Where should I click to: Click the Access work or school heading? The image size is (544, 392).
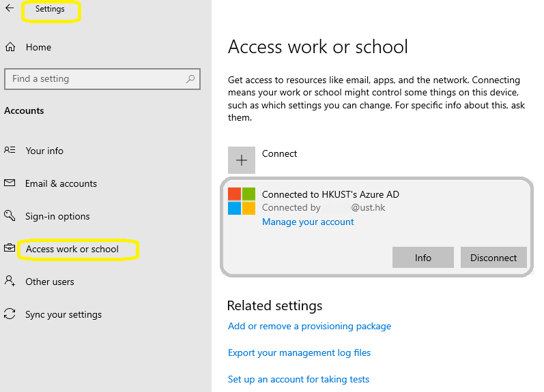[318, 47]
